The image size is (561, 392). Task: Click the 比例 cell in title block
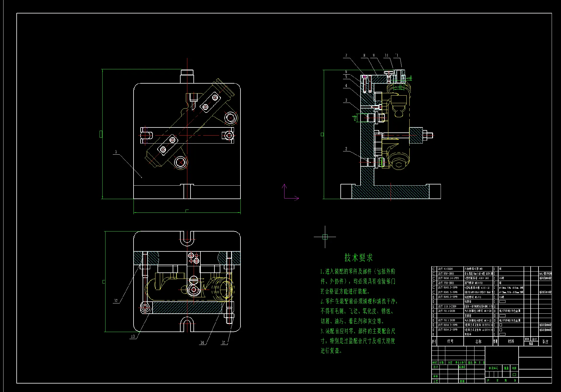(514, 368)
